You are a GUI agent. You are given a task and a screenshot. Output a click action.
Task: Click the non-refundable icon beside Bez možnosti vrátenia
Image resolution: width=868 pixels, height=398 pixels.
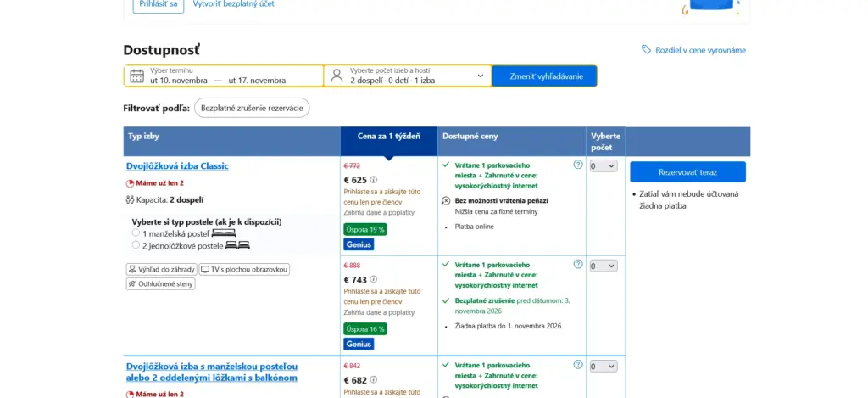446,200
